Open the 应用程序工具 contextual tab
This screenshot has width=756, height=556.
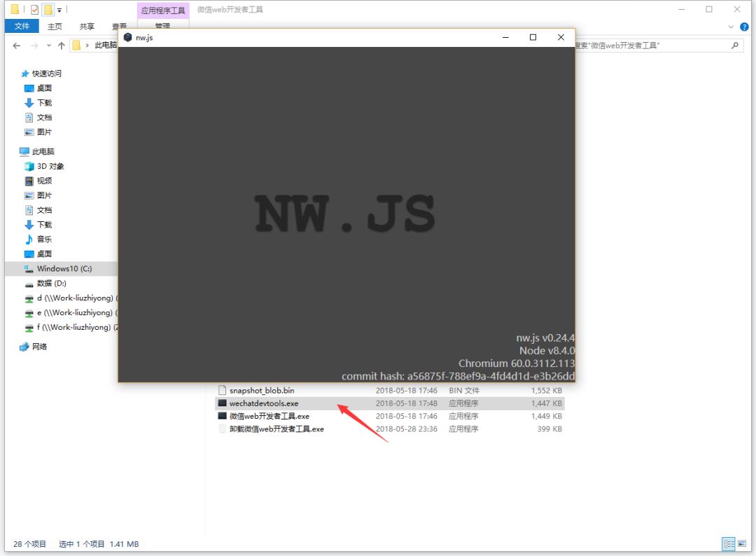163,10
